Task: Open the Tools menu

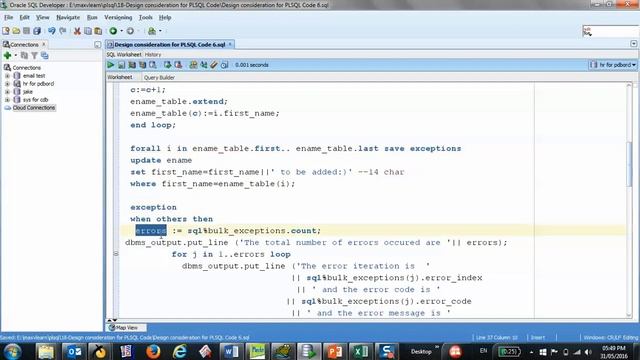Action: 145,18
